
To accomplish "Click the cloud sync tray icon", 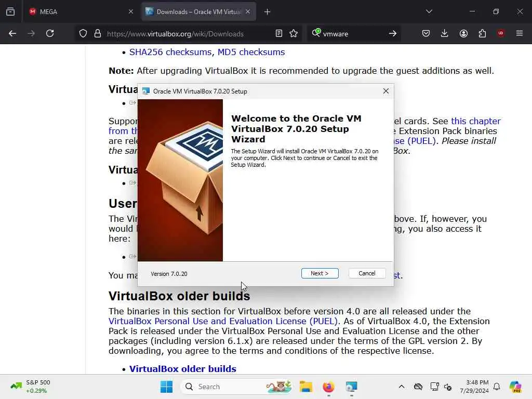I will coord(418,387).
